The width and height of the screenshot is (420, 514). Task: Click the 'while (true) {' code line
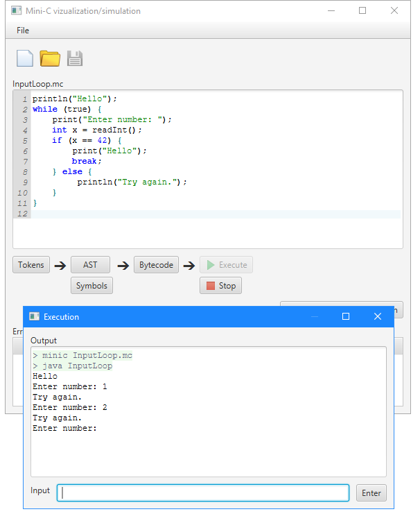[67, 109]
